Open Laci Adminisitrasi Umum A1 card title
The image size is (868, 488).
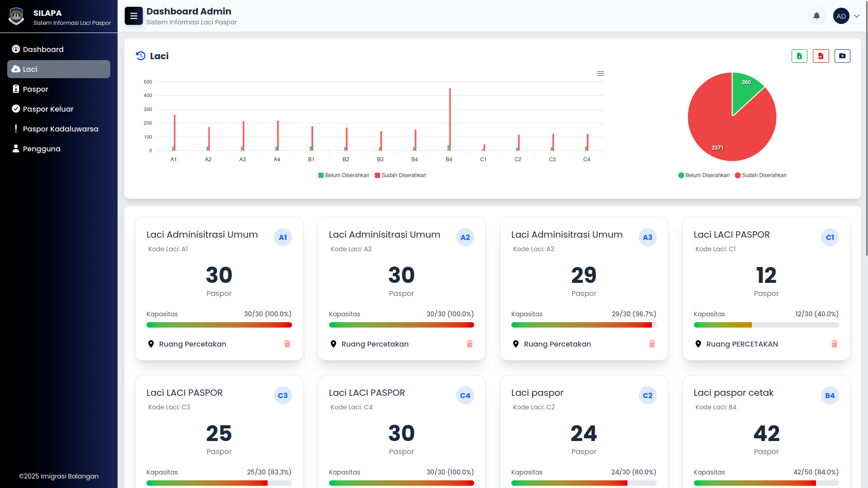point(202,235)
